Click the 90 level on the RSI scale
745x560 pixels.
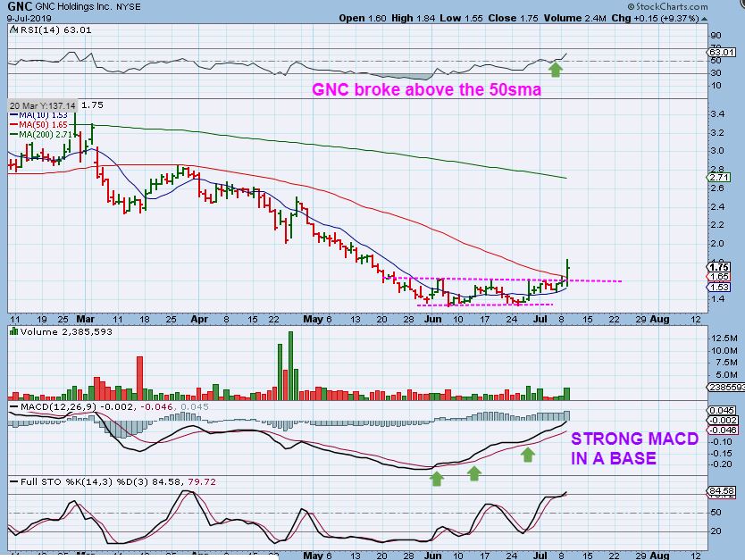716,36
